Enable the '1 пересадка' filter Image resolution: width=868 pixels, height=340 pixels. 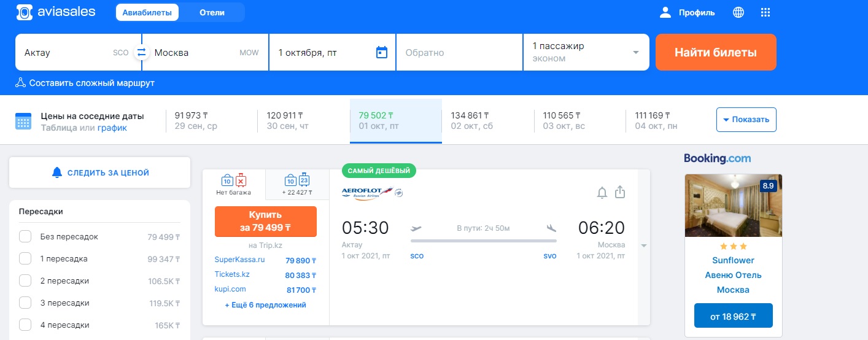[x=25, y=259]
